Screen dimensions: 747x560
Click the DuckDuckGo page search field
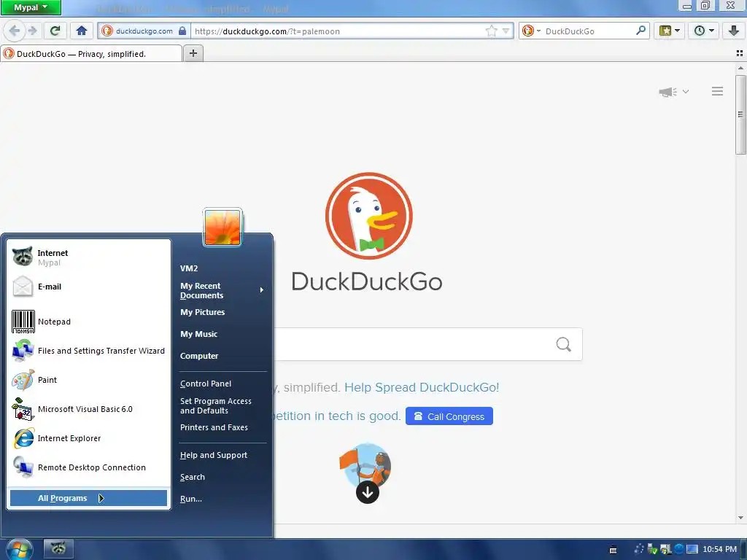(x=414, y=344)
